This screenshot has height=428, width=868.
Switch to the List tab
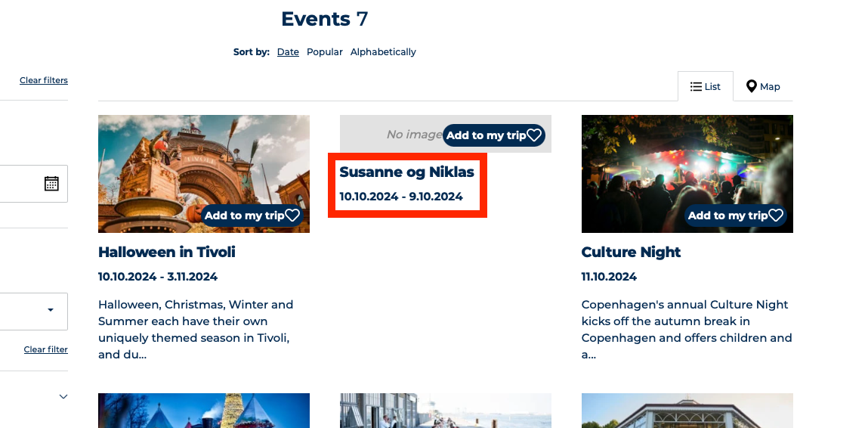(706, 86)
